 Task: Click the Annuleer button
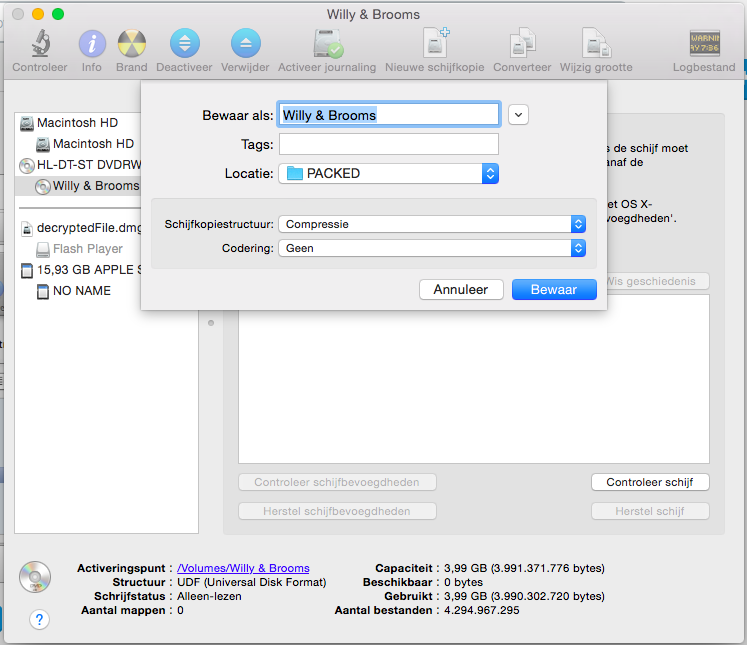click(x=460, y=289)
